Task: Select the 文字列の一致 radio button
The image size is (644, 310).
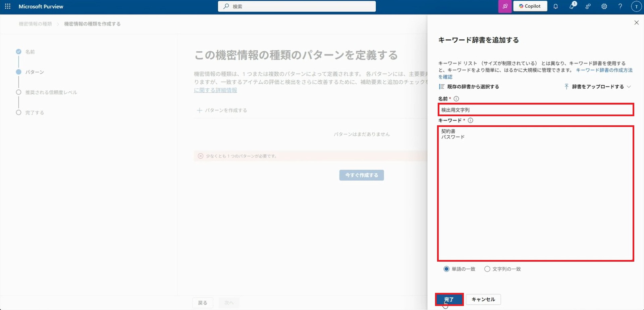Action: click(487, 269)
